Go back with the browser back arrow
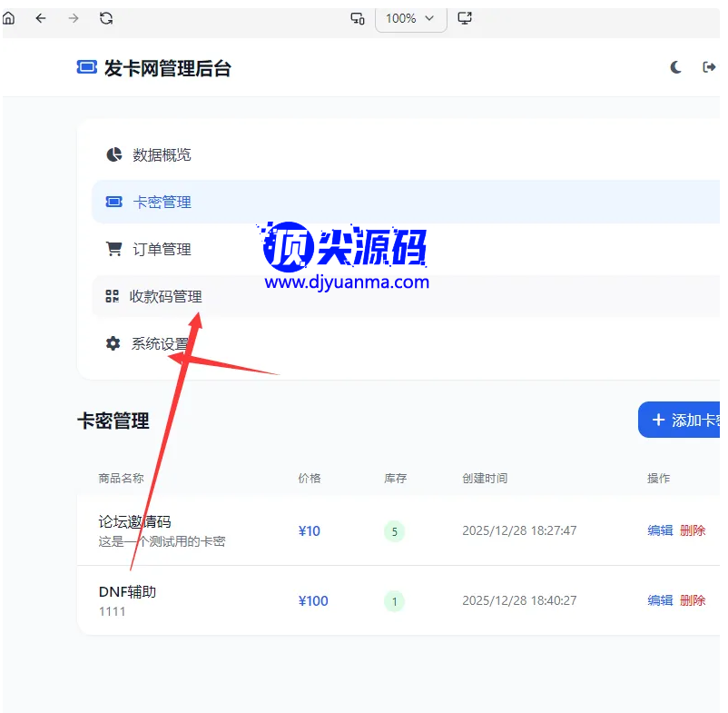This screenshot has height=713, width=728. click(x=41, y=18)
